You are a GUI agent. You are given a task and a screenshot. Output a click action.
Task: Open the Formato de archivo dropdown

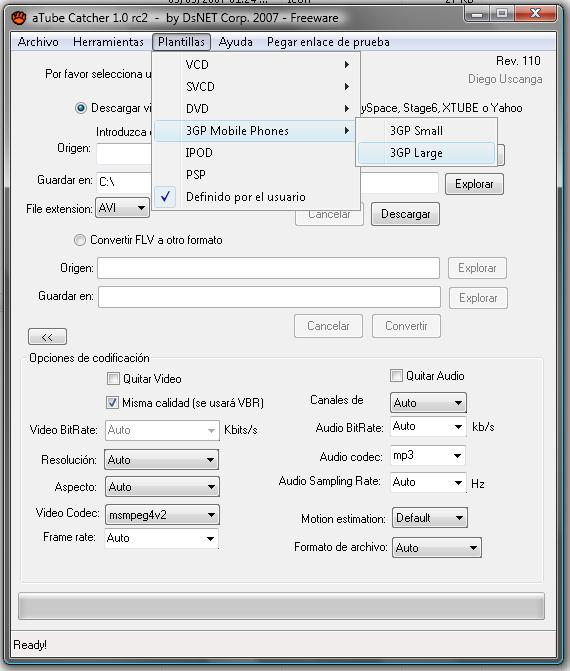coord(437,547)
